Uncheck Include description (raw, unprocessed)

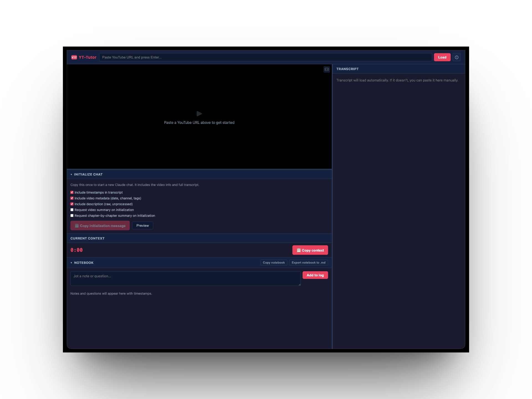pos(72,204)
